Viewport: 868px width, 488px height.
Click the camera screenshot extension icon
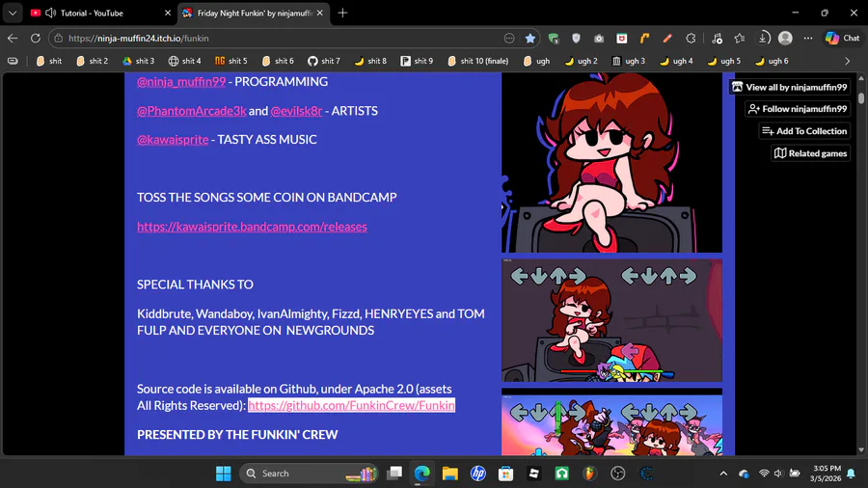pos(599,39)
